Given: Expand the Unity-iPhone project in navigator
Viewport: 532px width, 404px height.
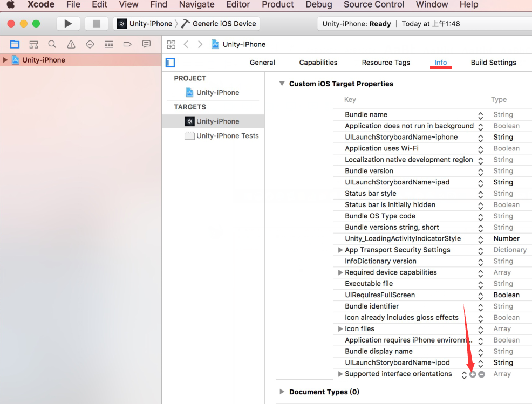Looking at the screenshot, I should [x=5, y=60].
